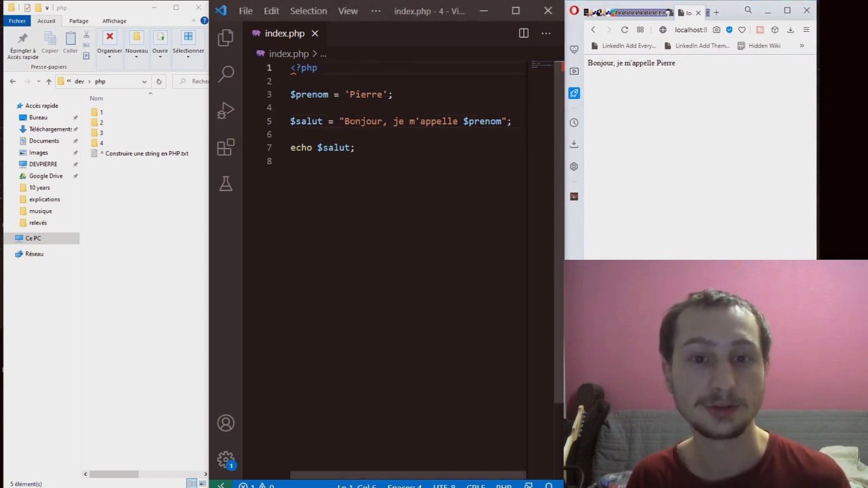The width and height of the screenshot is (868, 488).
Task: Open Opera sidebar settings gear
Action: point(574,167)
